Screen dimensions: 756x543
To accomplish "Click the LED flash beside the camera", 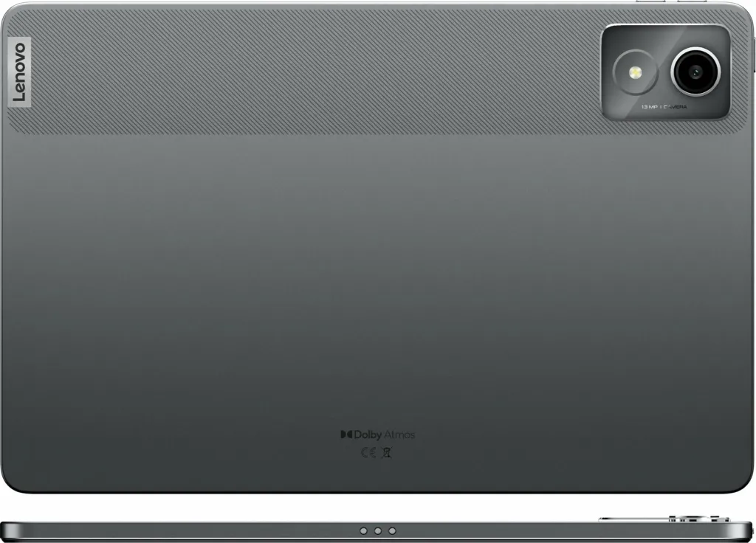I will coord(636,73).
